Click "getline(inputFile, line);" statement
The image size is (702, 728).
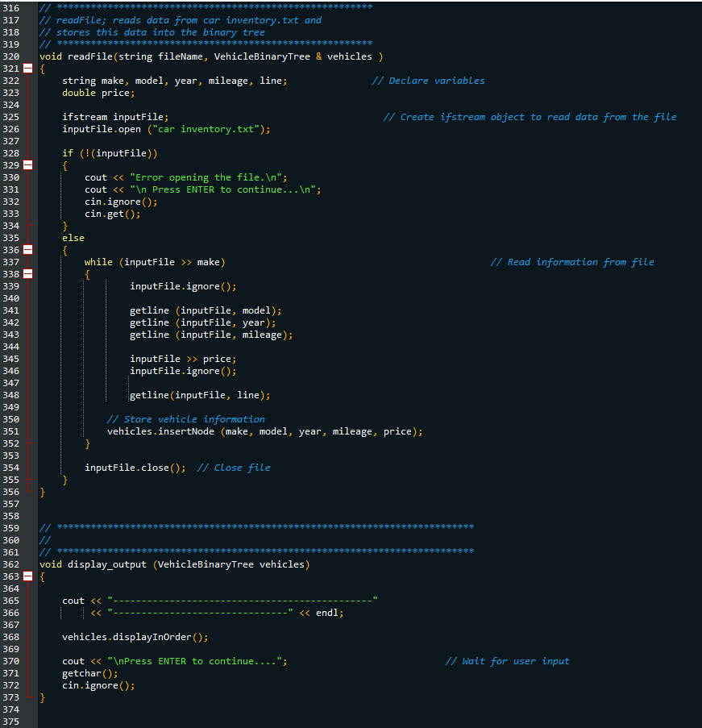[200, 395]
